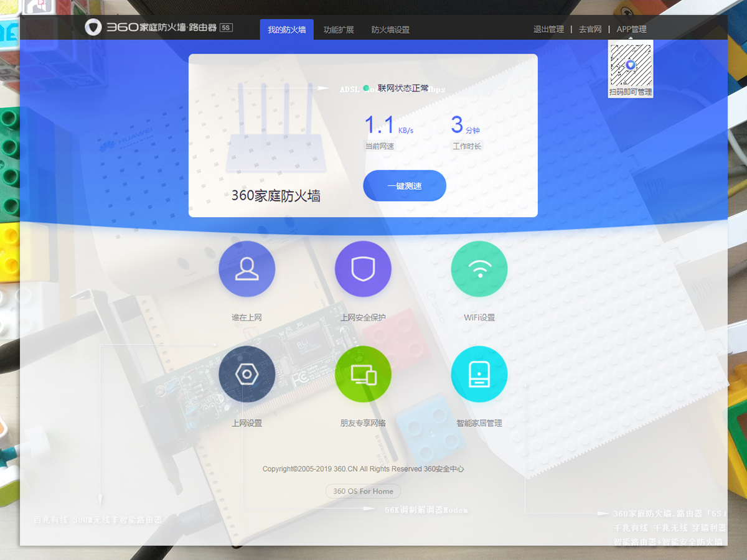
Task: Click 退出管理 to log out
Action: (548, 29)
